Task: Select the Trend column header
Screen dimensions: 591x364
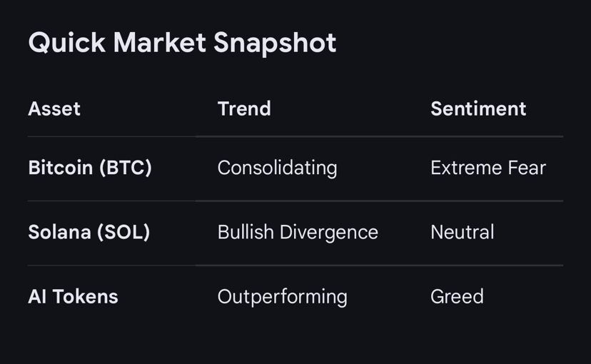Action: (x=244, y=108)
